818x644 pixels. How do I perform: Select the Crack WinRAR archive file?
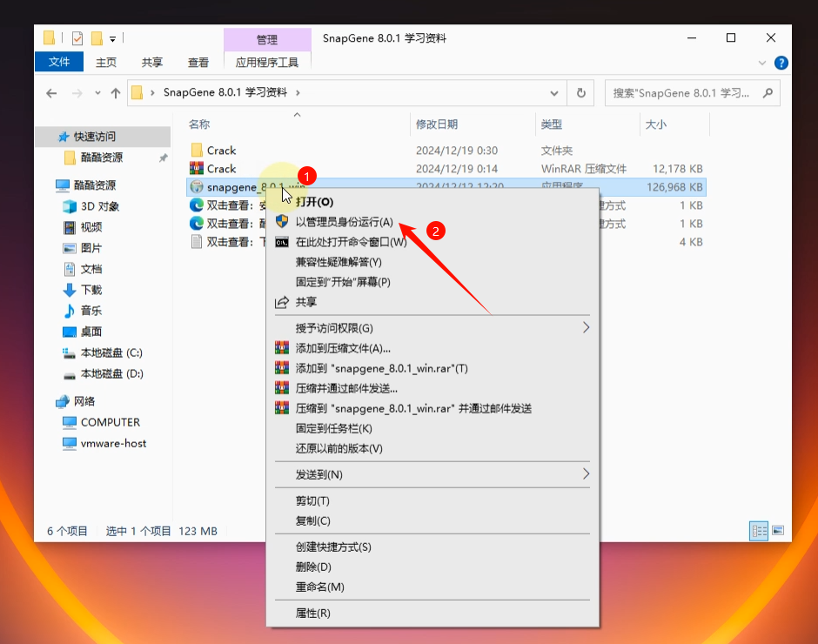221,169
